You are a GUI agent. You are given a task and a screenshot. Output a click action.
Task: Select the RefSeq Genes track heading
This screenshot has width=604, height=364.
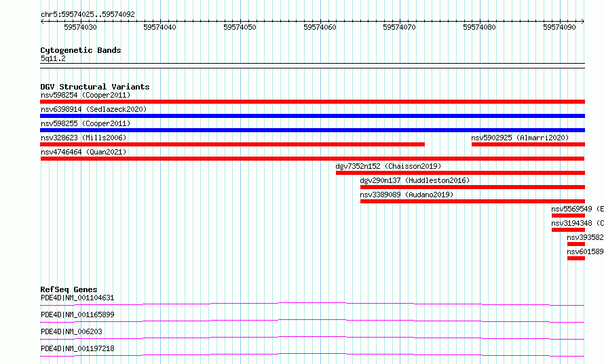[69, 289]
